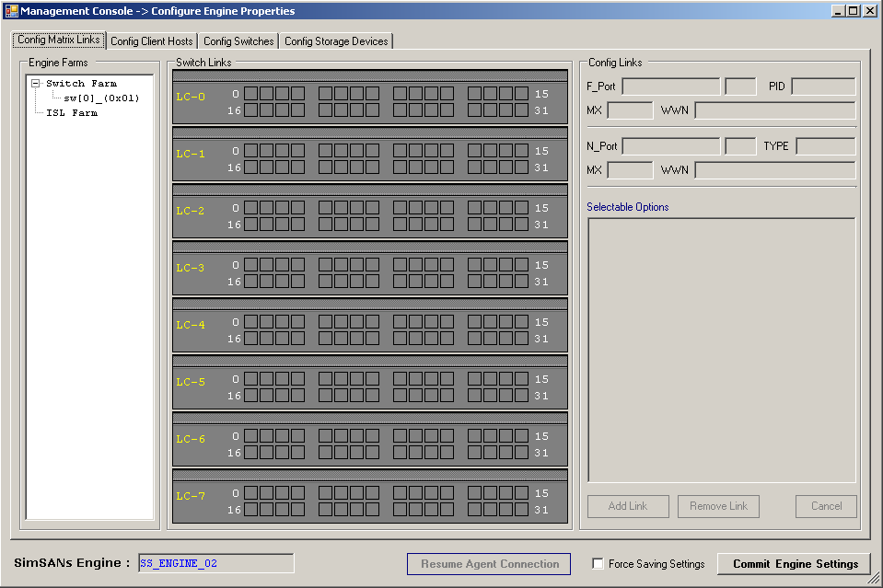The image size is (883, 588).
Task: Click the LC-3 line card label
Action: 191,268
